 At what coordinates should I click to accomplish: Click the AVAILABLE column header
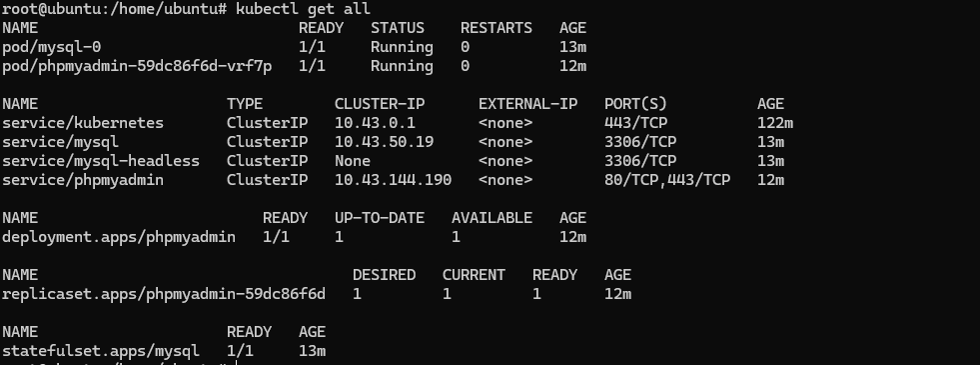(x=491, y=218)
